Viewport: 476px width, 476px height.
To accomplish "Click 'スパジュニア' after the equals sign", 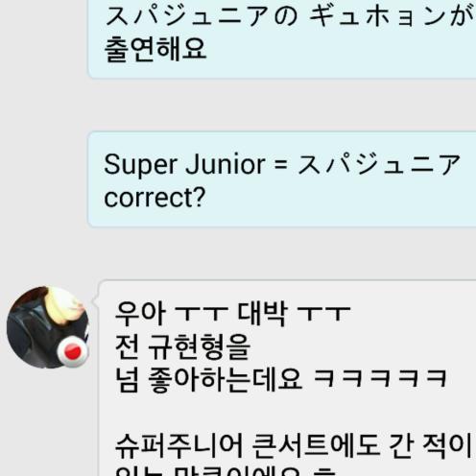I will [x=379, y=164].
